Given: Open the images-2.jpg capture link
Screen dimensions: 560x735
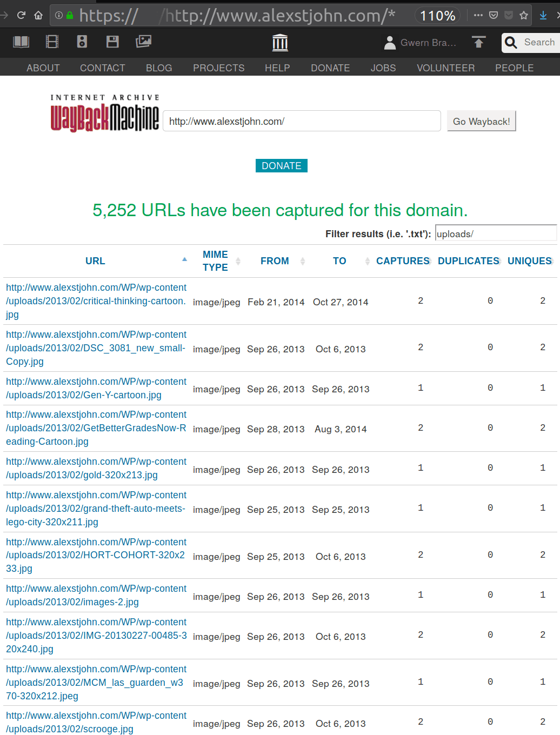Looking at the screenshot, I should point(96,595).
